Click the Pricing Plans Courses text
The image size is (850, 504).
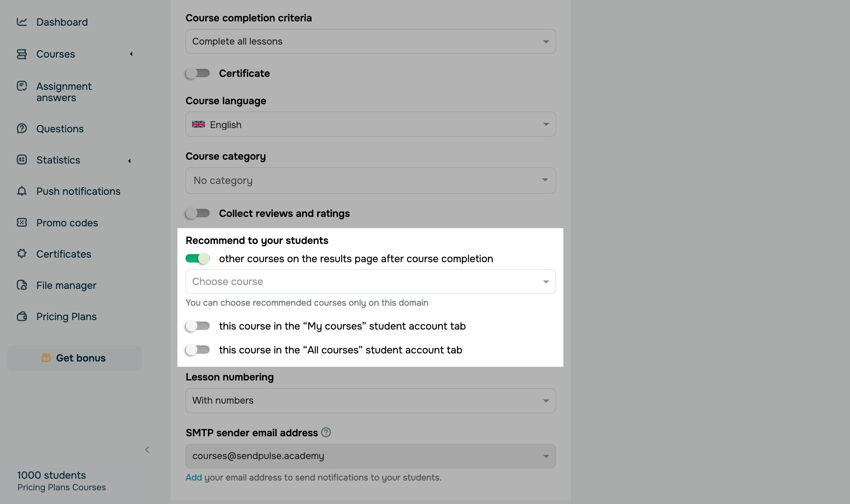61,487
